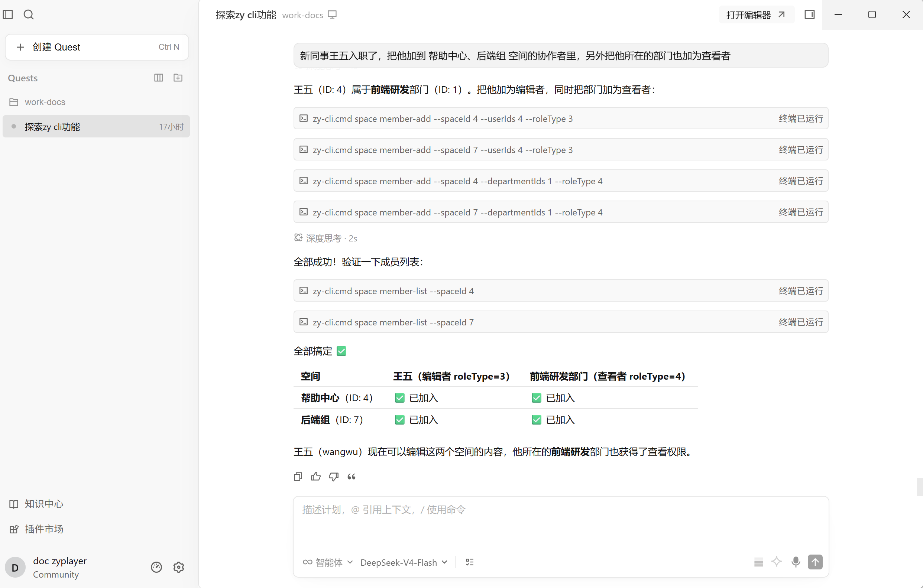Open the usage gauge icon near profile
The image size is (923, 588).
(156, 567)
